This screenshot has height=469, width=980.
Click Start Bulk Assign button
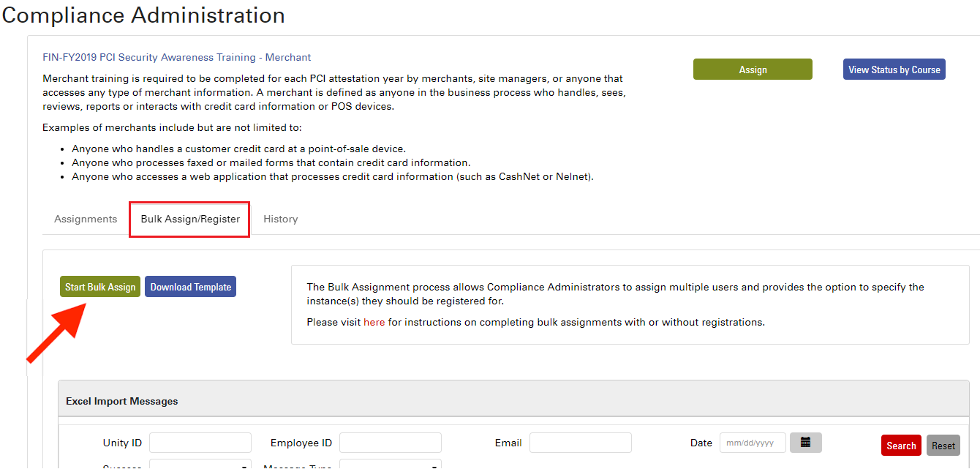(x=100, y=287)
